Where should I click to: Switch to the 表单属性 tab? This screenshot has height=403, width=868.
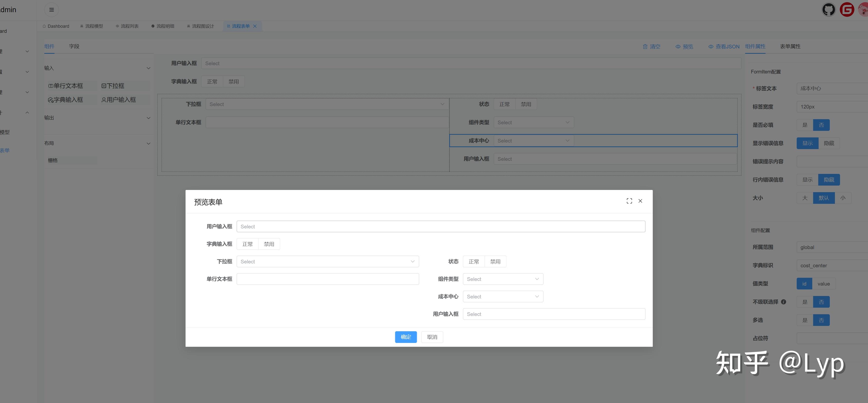(790, 46)
